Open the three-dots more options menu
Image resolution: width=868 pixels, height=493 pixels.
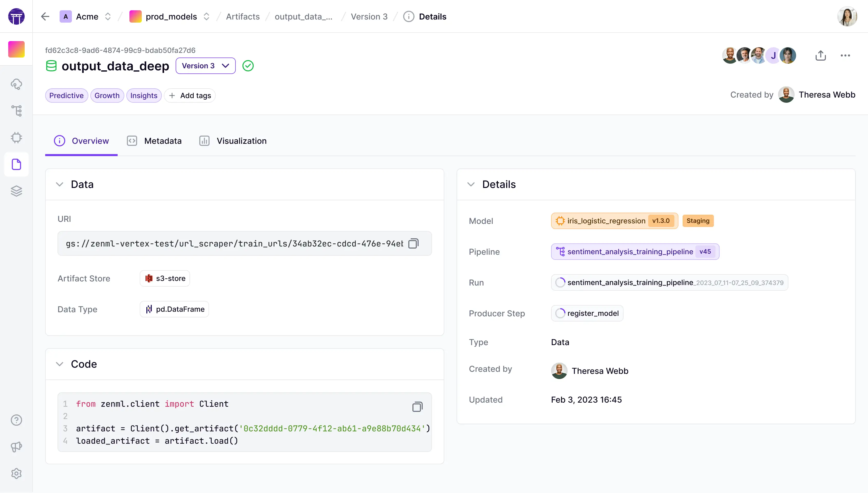[845, 55]
